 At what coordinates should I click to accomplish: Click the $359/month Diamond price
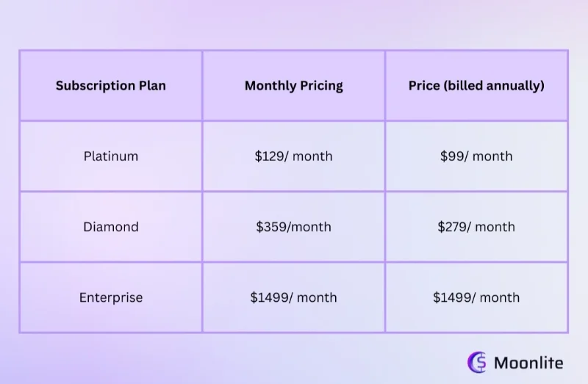click(x=293, y=227)
